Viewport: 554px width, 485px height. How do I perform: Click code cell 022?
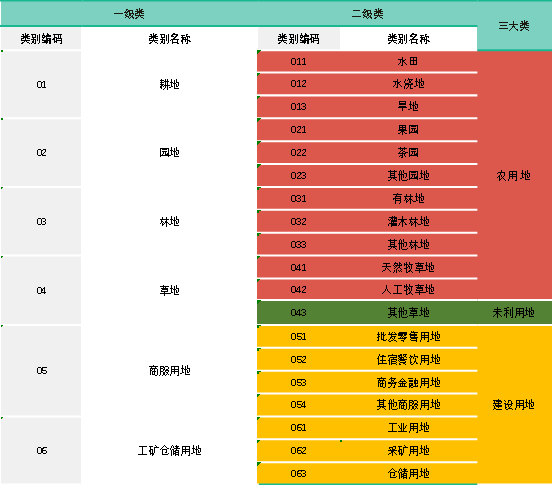point(299,153)
